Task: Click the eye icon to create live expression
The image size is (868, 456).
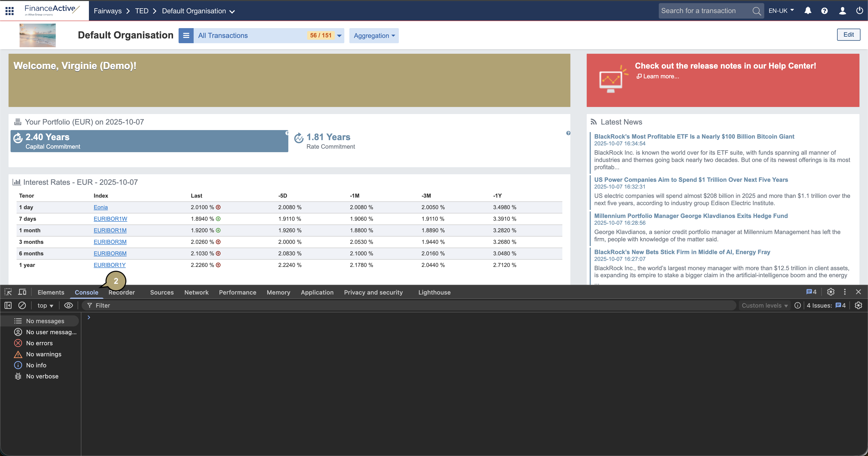Action: coord(68,305)
